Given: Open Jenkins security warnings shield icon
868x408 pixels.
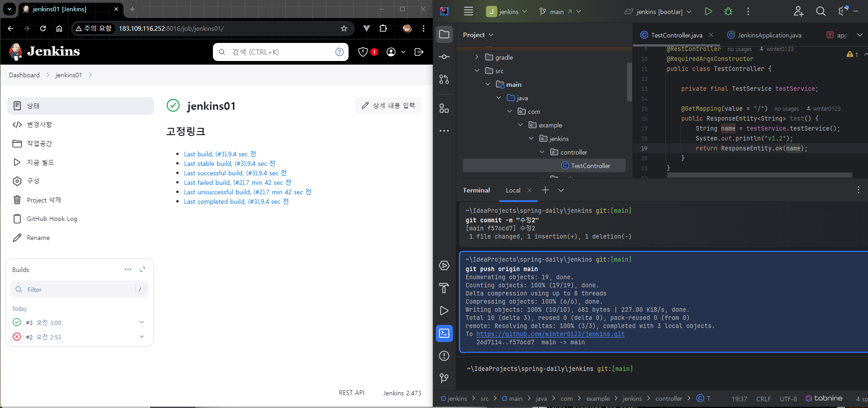Looking at the screenshot, I should [x=363, y=52].
